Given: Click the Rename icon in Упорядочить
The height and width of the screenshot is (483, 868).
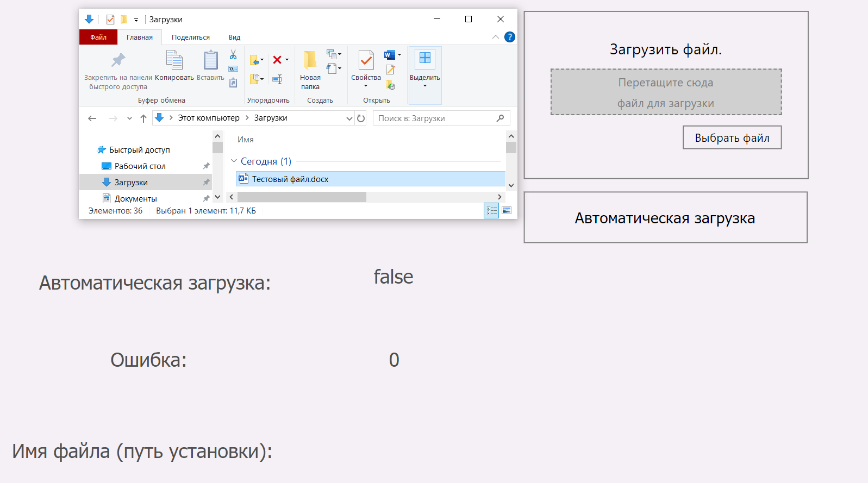Looking at the screenshot, I should tap(277, 79).
